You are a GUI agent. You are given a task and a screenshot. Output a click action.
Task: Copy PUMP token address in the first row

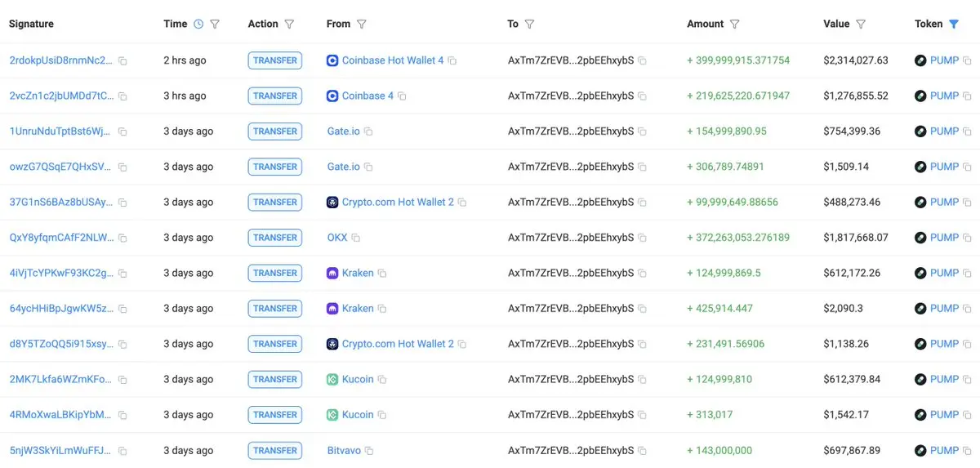[967, 61]
